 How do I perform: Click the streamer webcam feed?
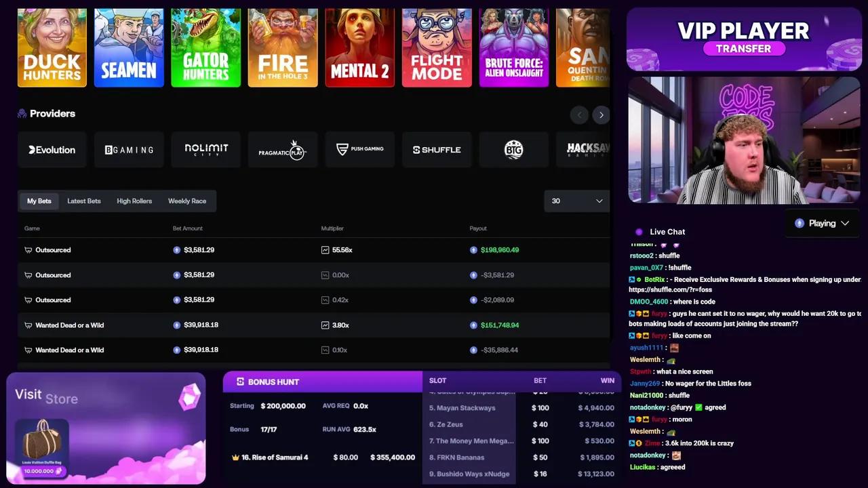744,140
